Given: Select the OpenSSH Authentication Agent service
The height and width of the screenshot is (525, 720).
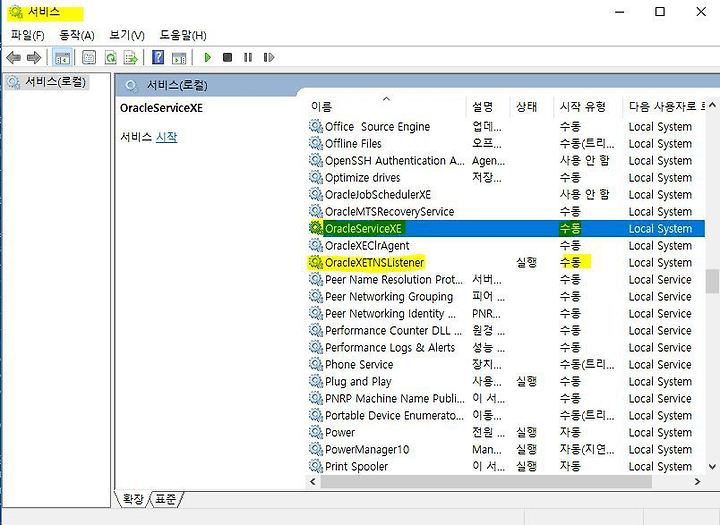Looking at the screenshot, I should (x=506, y=160).
